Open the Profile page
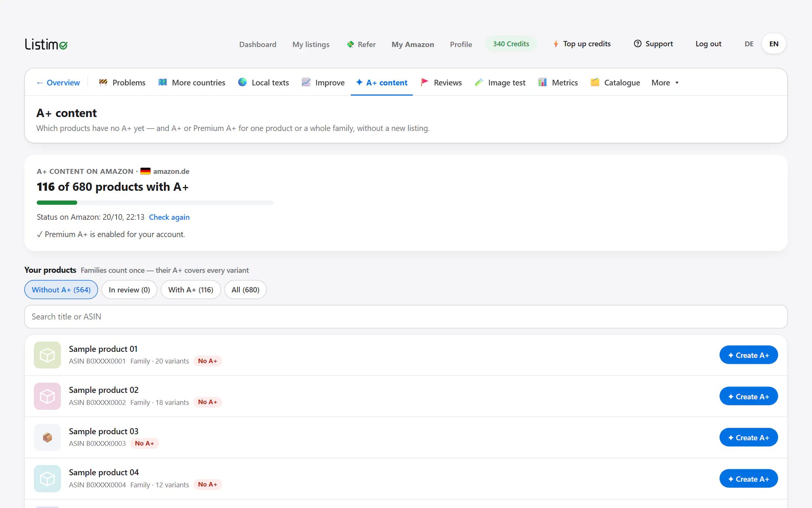The image size is (812, 508). [x=461, y=44]
